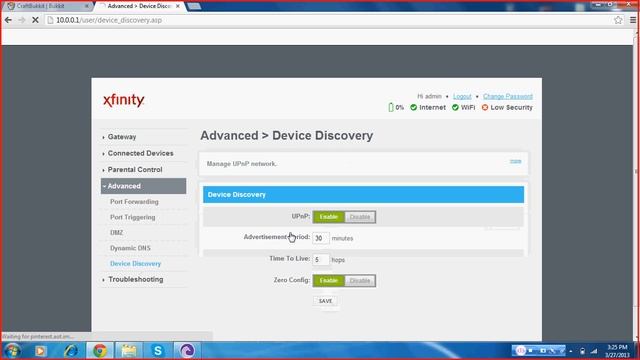Switch to CraftBukkit tab
Screen dimensions: 640x360
46,6
